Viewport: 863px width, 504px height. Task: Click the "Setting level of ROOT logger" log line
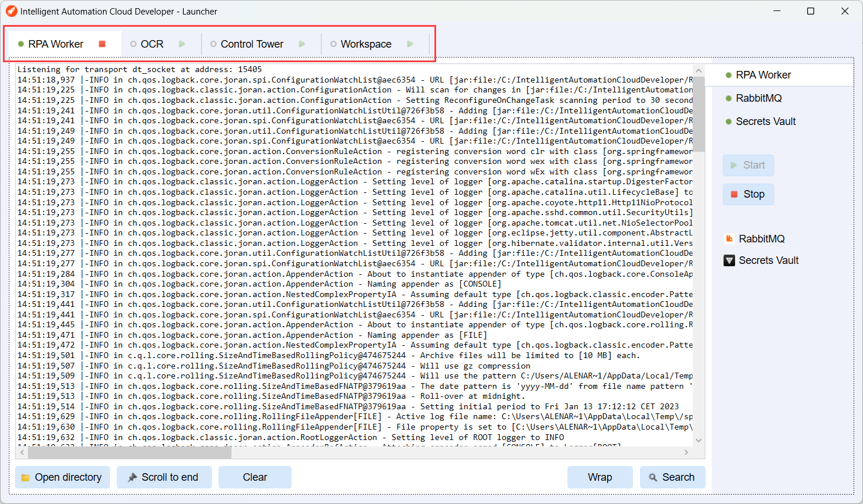pos(291,437)
